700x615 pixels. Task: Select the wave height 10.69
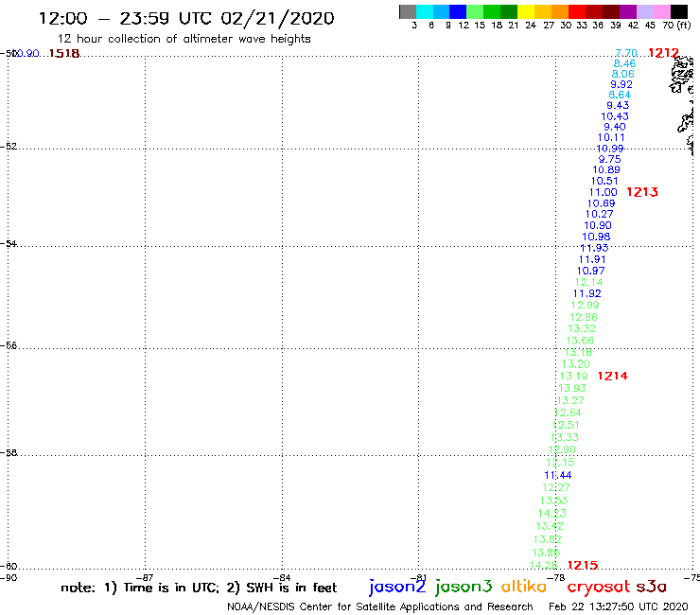[x=601, y=203]
